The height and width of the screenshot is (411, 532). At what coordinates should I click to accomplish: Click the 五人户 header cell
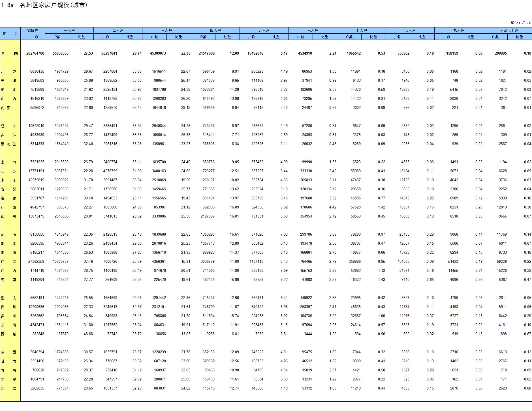(x=264, y=30)
